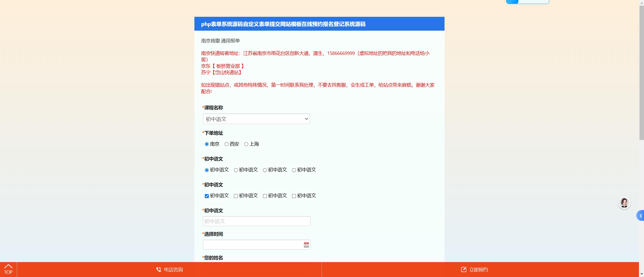
Task: Expand the blue side panel chevron
Action: tap(641, 216)
